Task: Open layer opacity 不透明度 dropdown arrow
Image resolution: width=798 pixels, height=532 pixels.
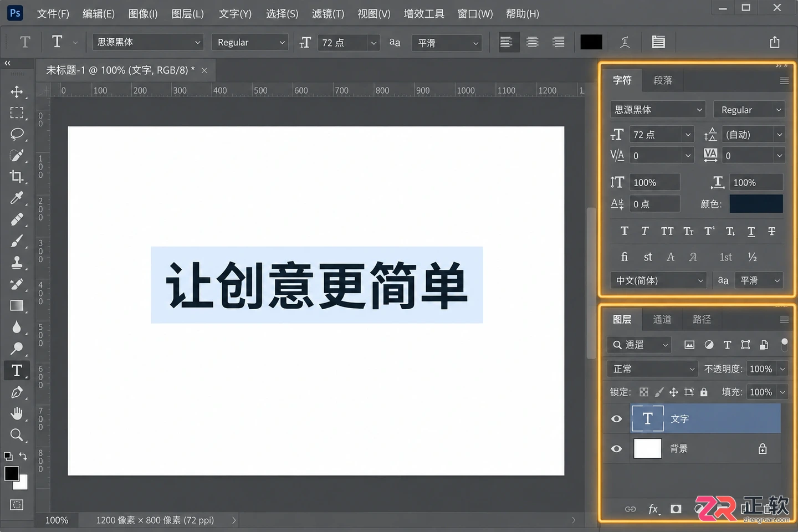Action: coord(782,369)
